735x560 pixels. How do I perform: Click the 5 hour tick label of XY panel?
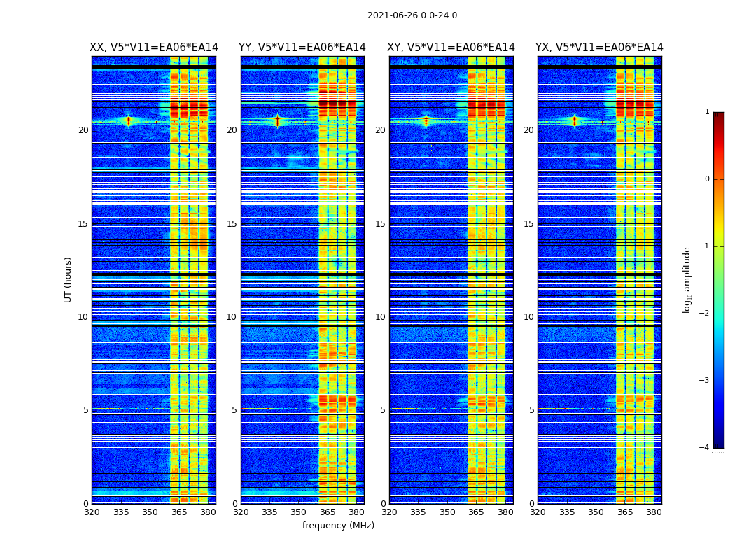click(382, 410)
